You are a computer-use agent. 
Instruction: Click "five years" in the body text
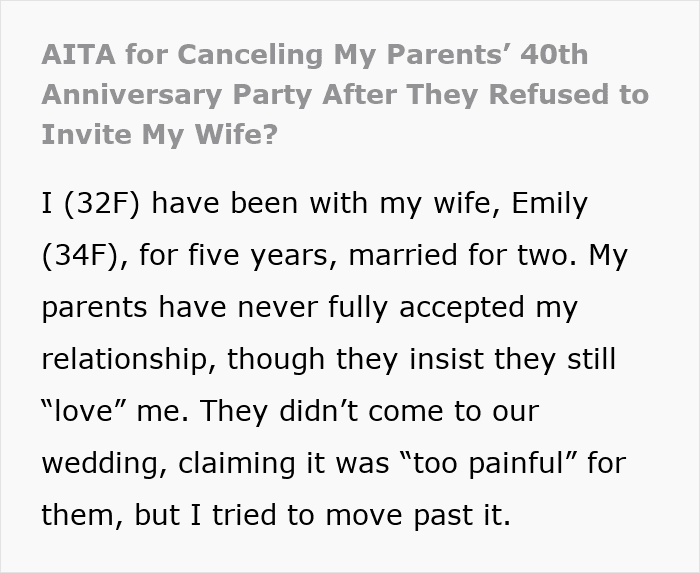(258, 255)
